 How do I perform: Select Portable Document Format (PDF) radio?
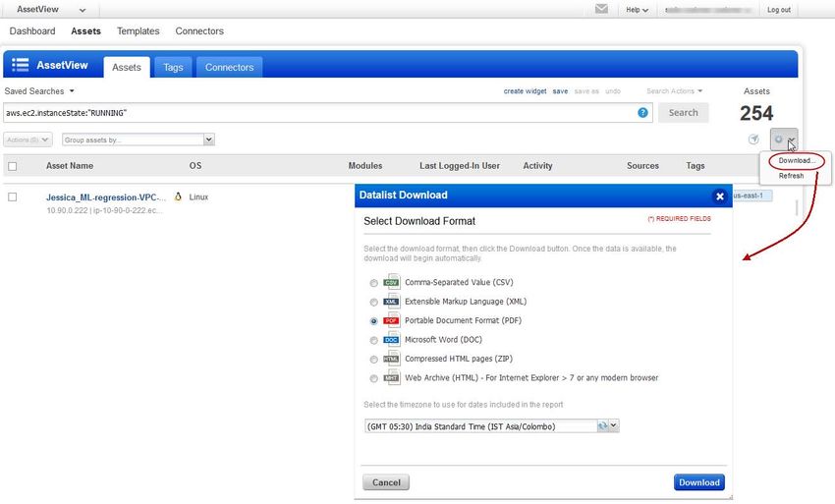pyautogui.click(x=374, y=321)
